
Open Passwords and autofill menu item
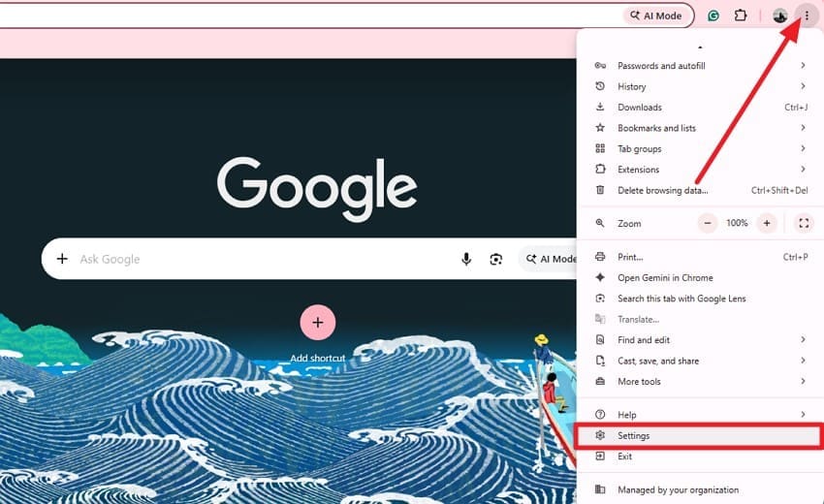(x=701, y=66)
